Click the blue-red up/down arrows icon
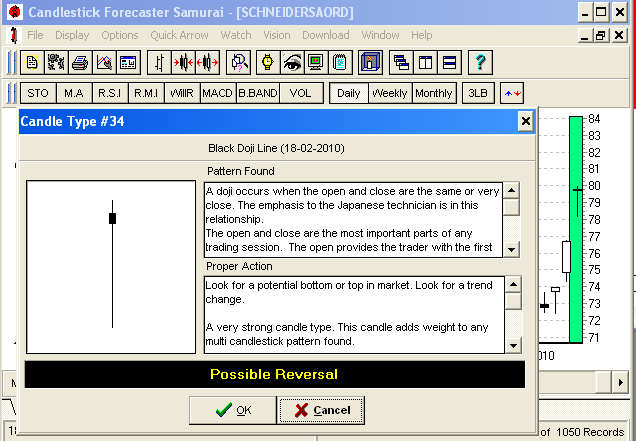This screenshot has width=636, height=441. coord(512,93)
